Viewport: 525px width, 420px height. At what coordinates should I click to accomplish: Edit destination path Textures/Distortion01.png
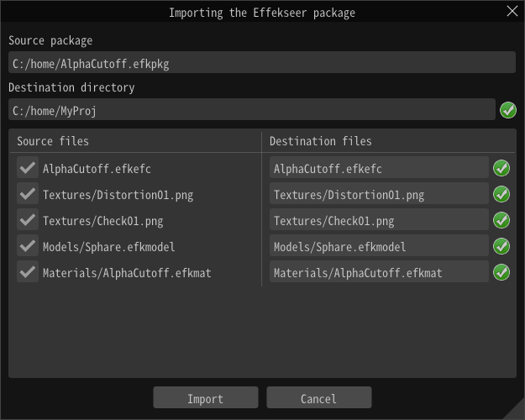pos(379,194)
